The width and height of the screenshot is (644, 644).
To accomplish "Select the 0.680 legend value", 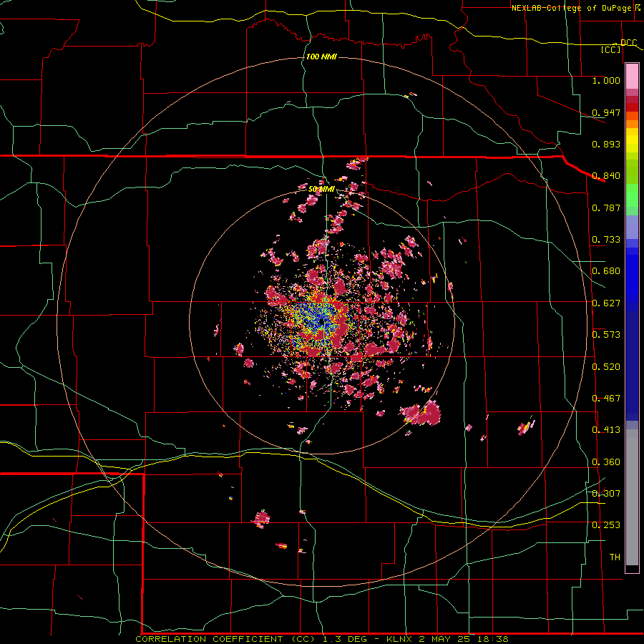I will click(x=606, y=271).
